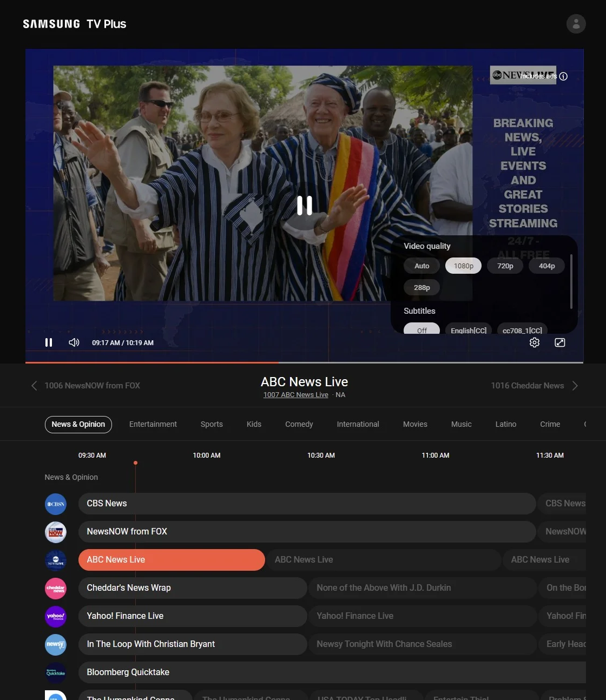Select the CBS News program block
The image size is (606, 700).
pos(307,504)
